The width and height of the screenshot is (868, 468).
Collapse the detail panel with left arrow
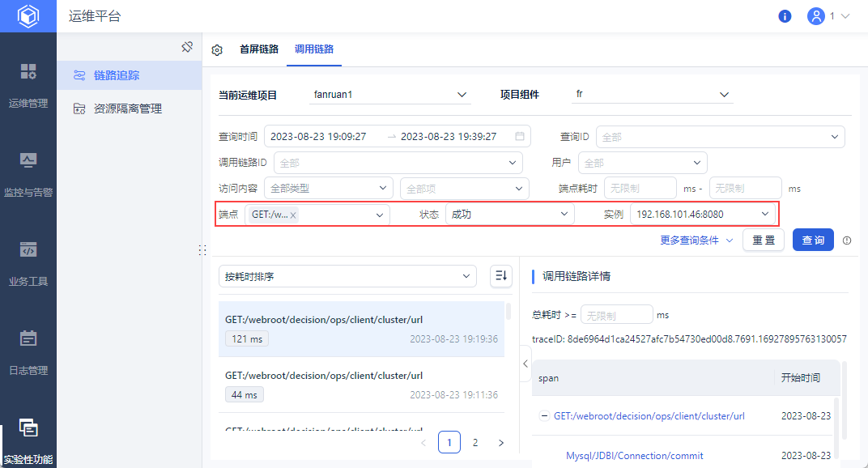[525, 364]
